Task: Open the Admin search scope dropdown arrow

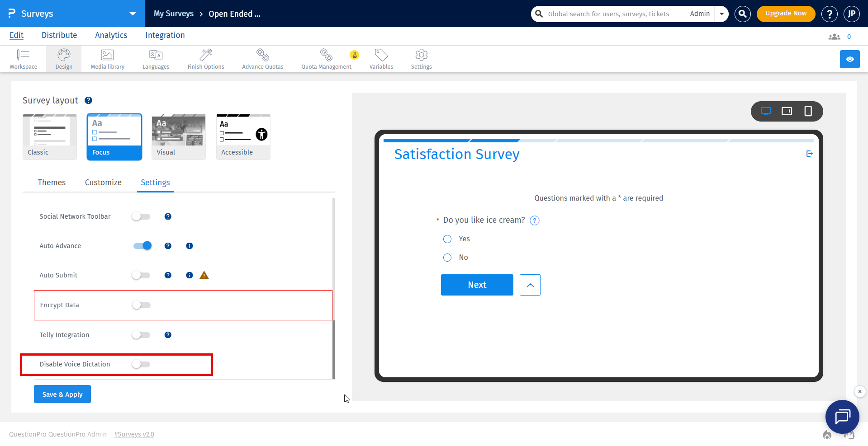Action: [722, 14]
